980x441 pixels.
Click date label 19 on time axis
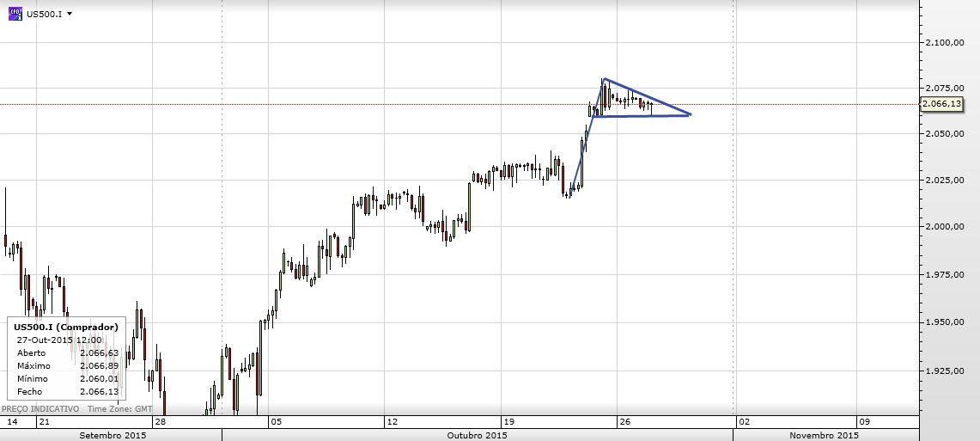click(508, 421)
